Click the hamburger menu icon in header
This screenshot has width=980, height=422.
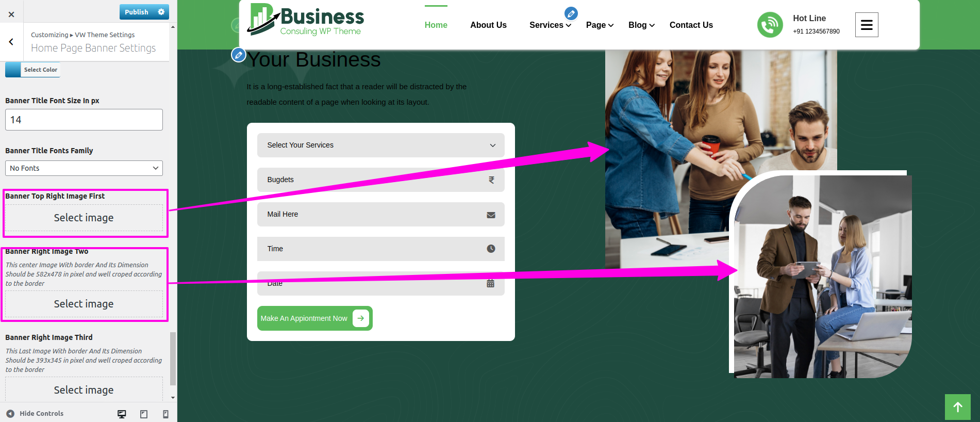click(x=866, y=25)
